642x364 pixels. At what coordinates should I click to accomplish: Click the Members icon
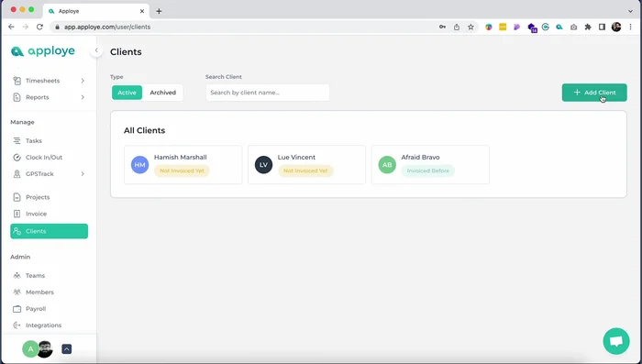pos(17,292)
